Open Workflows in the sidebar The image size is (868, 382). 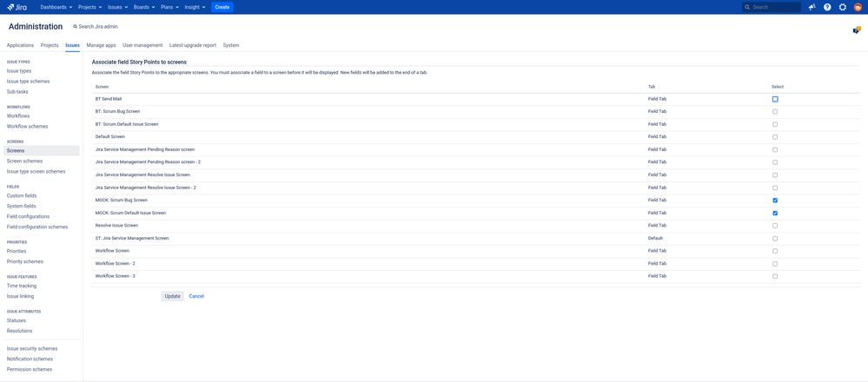pyautogui.click(x=18, y=116)
